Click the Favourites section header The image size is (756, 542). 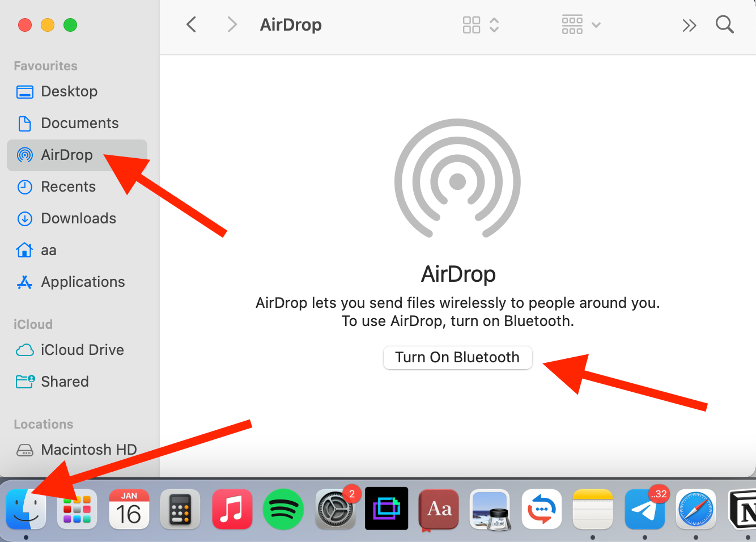coord(45,66)
